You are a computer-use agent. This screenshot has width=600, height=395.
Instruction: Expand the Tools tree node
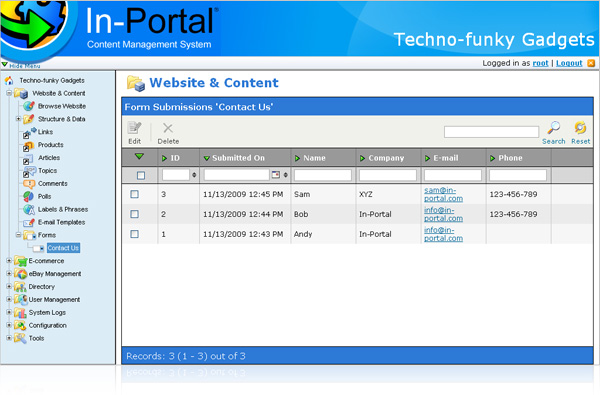coord(9,338)
